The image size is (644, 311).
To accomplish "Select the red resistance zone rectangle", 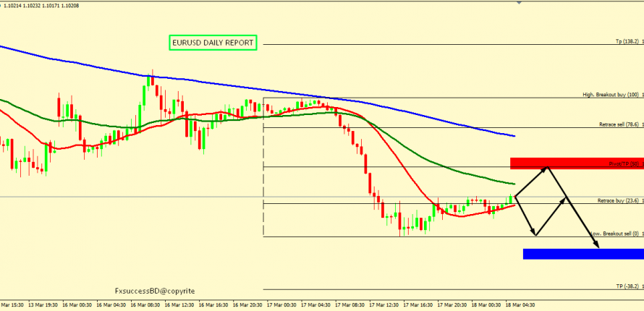I will tap(576, 163).
